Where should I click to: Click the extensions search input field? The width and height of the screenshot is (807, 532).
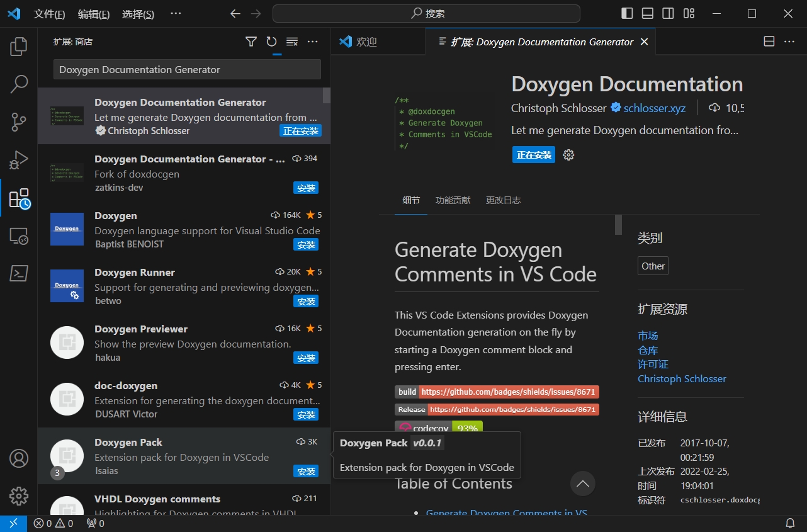[187, 69]
